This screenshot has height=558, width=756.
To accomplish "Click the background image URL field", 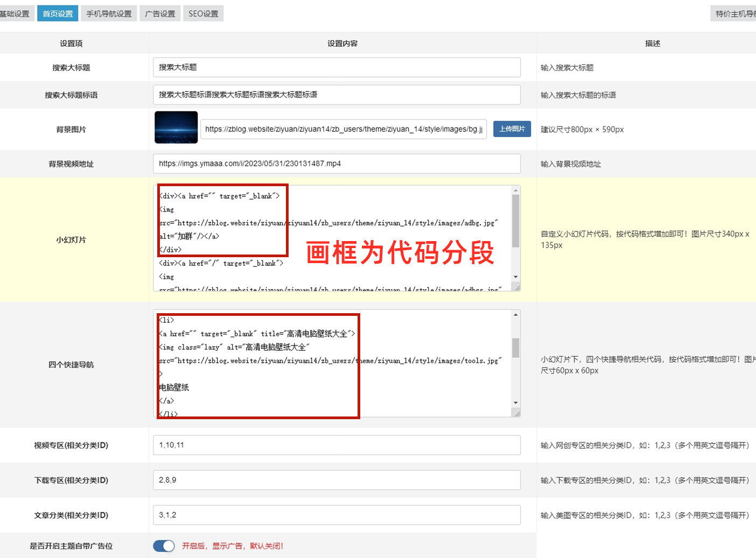I will point(344,129).
